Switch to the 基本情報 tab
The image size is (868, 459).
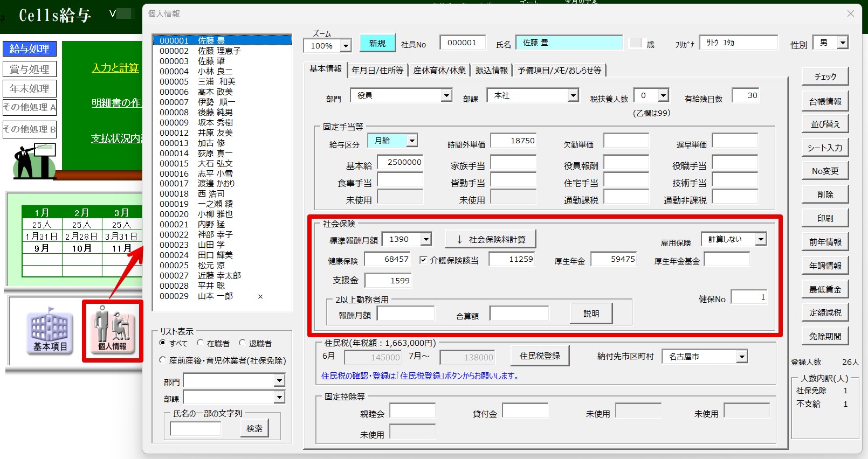pyautogui.click(x=326, y=69)
